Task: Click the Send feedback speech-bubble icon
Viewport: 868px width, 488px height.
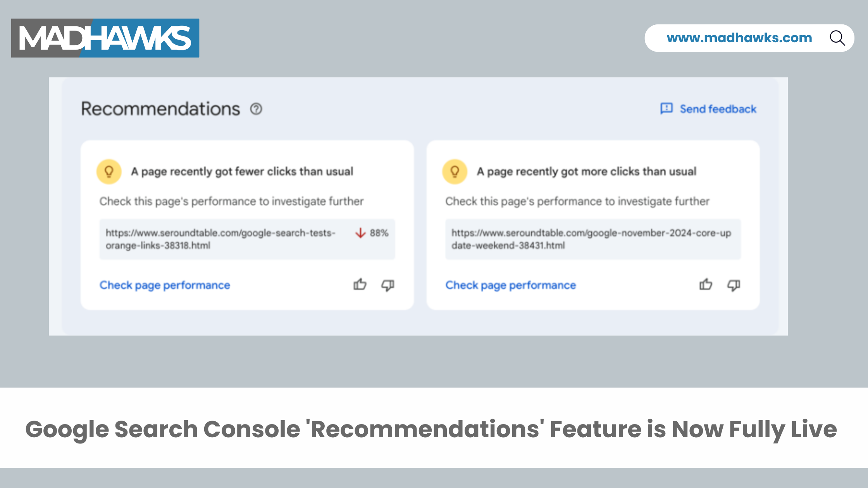Action: 666,109
